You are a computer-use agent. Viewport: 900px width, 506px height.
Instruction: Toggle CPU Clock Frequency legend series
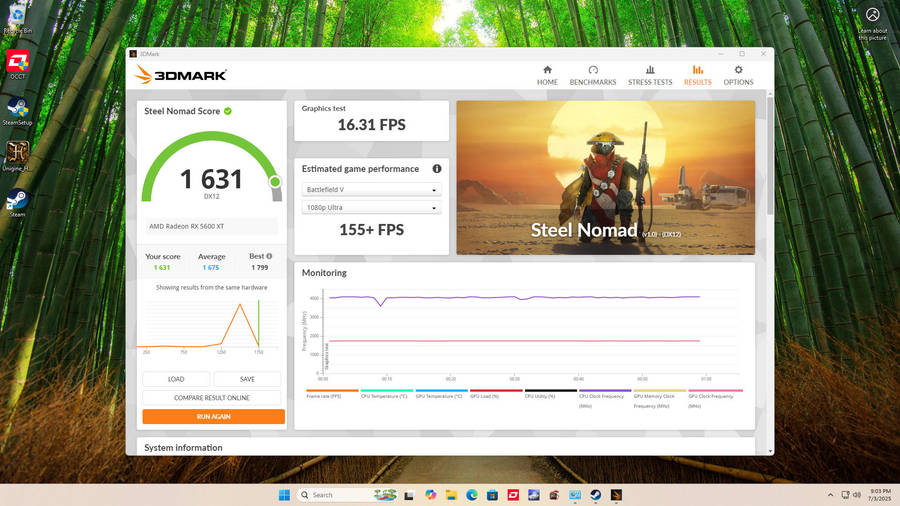point(604,396)
